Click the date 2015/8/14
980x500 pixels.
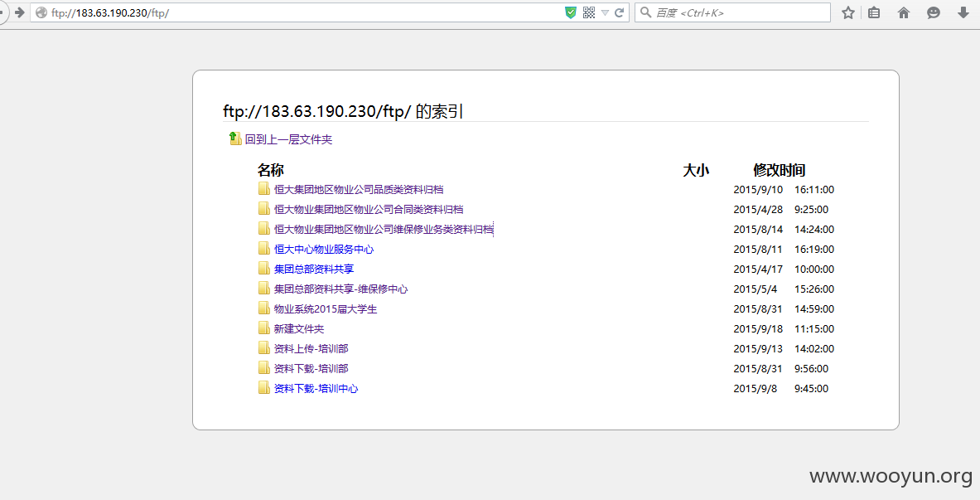pyautogui.click(x=758, y=230)
